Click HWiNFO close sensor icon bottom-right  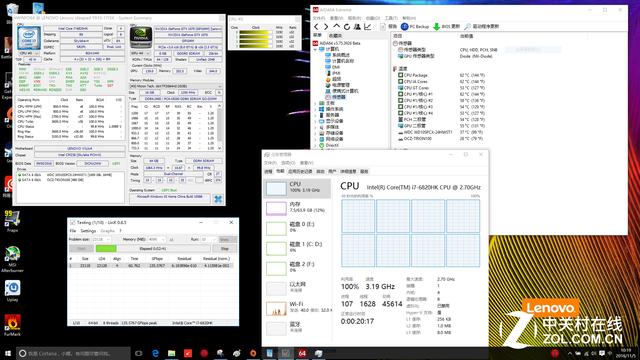218,199
